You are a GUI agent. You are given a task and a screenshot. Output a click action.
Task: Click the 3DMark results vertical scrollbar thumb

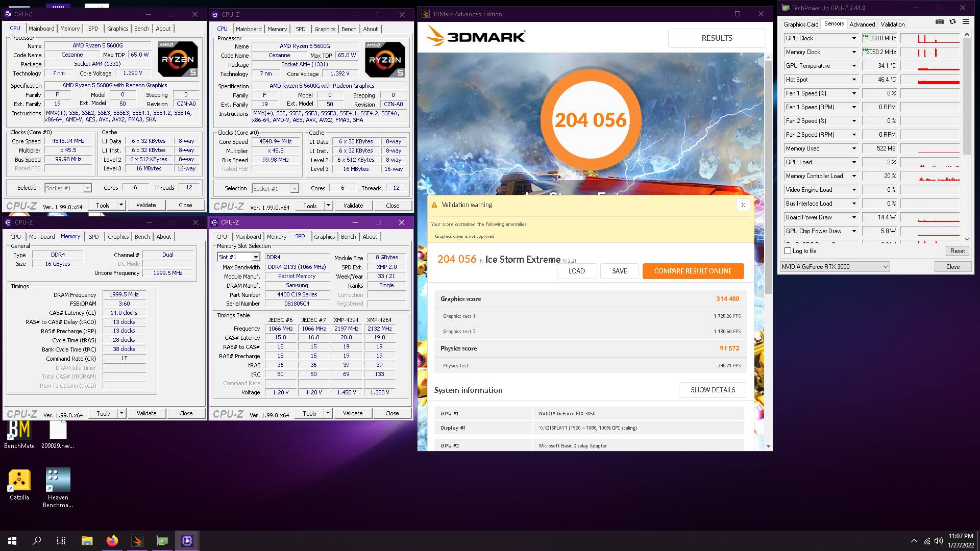(768, 178)
